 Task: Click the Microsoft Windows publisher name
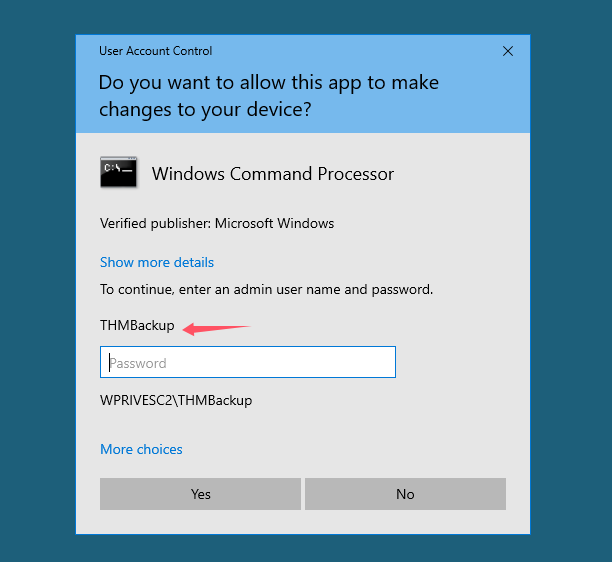pos(274,223)
